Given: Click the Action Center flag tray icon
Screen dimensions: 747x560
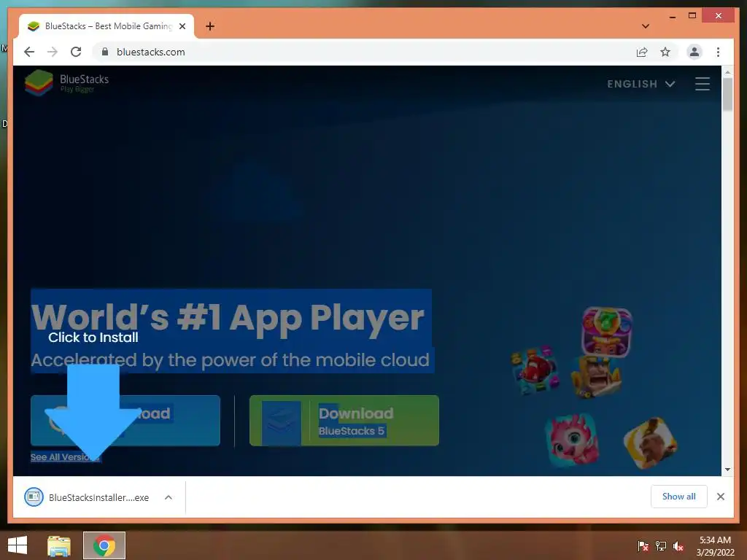Looking at the screenshot, I should (x=643, y=546).
